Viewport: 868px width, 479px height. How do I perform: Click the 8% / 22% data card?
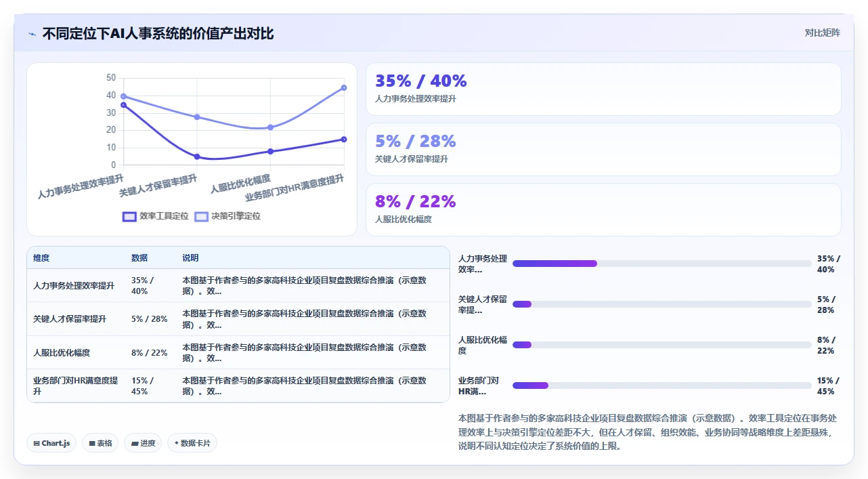point(603,210)
